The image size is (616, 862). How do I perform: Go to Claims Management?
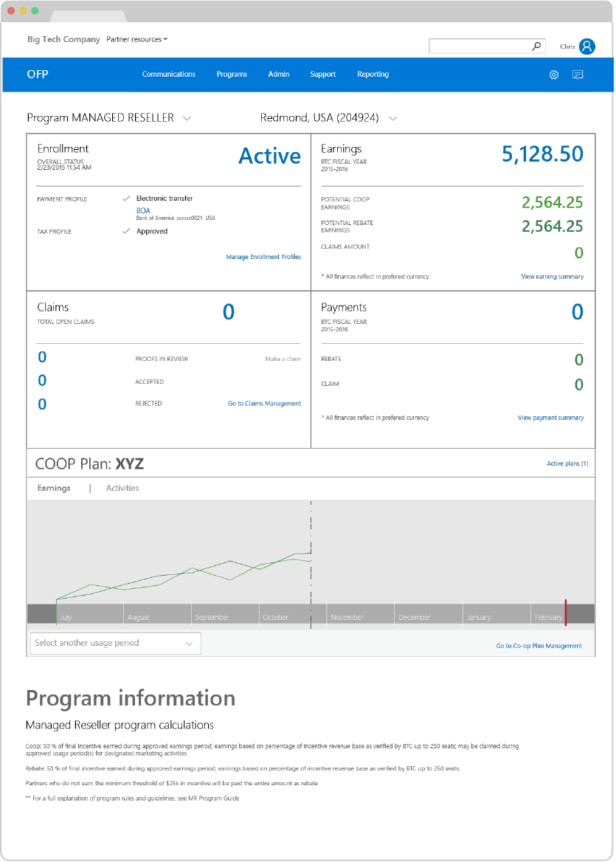264,404
